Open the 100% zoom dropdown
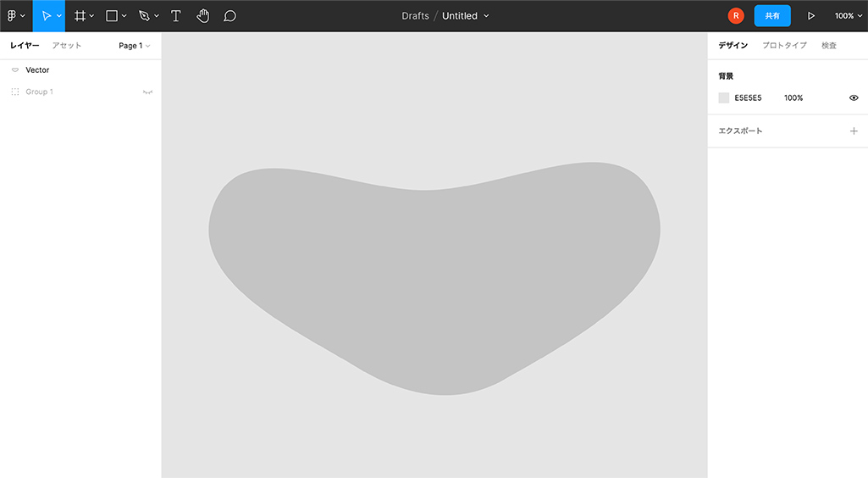 848,15
